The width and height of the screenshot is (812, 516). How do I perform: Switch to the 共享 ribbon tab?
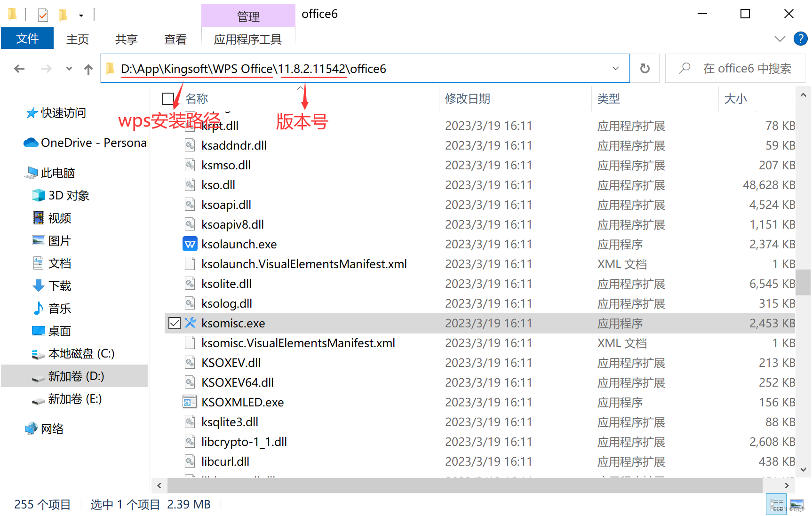127,39
